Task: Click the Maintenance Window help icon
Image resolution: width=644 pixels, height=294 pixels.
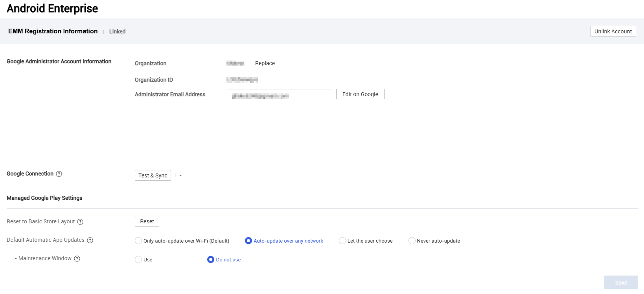Action: (77, 259)
